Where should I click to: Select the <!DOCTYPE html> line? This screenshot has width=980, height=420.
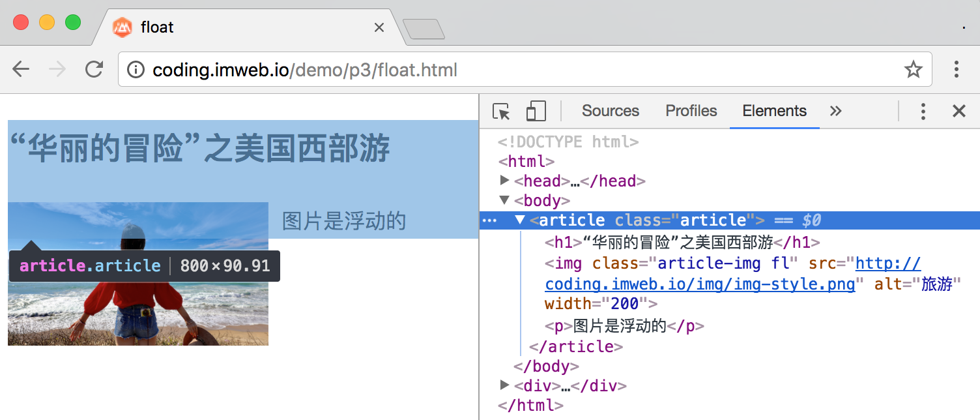coord(568,142)
